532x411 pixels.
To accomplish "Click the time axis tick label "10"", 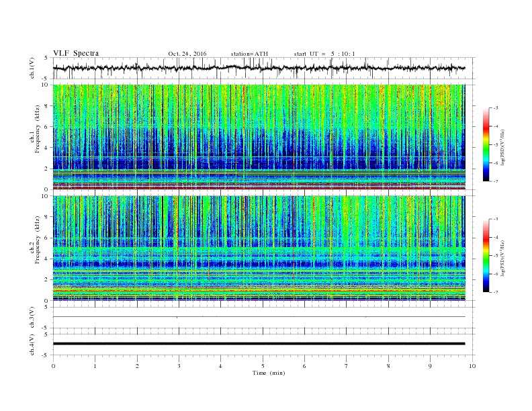I will click(x=472, y=366).
